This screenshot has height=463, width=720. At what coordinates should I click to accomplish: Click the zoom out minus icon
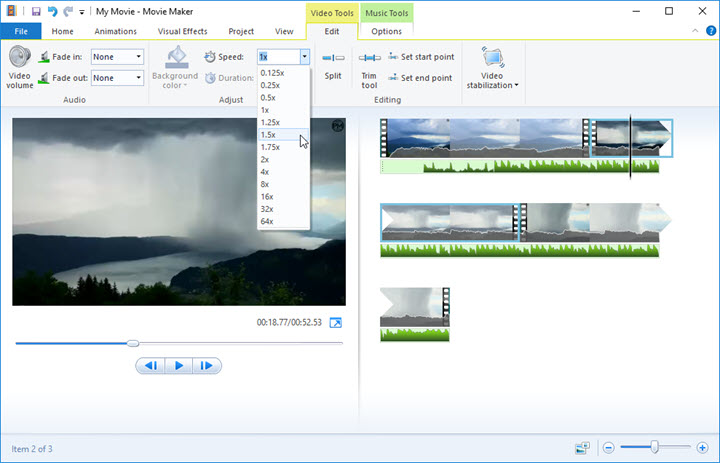[609, 447]
